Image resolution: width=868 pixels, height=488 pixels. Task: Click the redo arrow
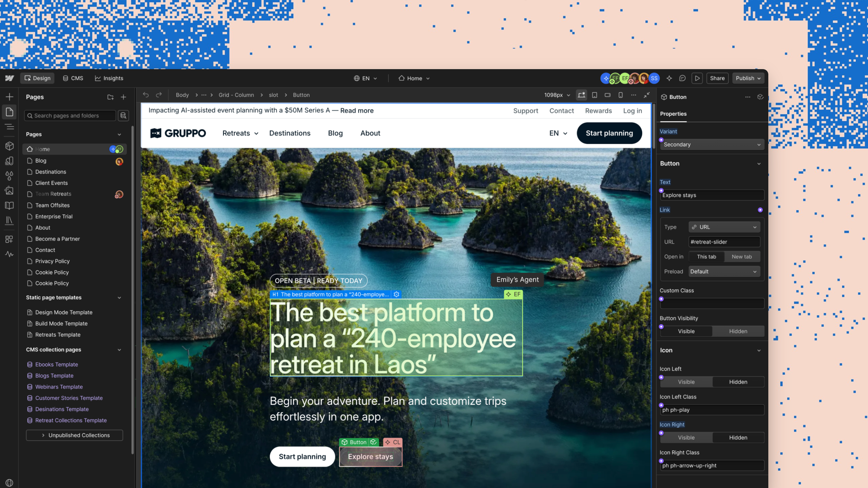point(159,95)
